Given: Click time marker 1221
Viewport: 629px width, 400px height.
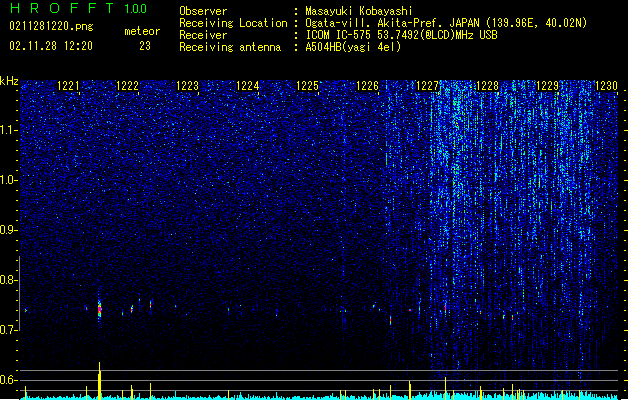Looking at the screenshot, I should (68, 86).
